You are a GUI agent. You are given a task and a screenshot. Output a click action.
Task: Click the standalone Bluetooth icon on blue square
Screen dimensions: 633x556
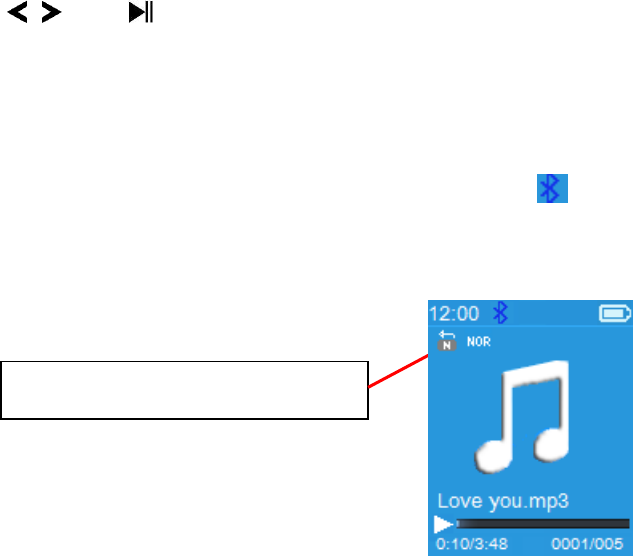coord(552,189)
